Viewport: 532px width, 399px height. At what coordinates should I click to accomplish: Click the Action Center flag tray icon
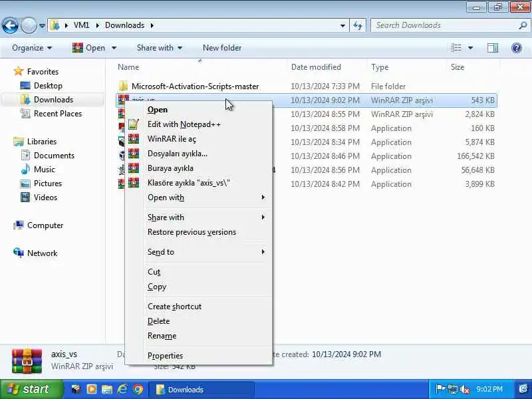(x=440, y=389)
